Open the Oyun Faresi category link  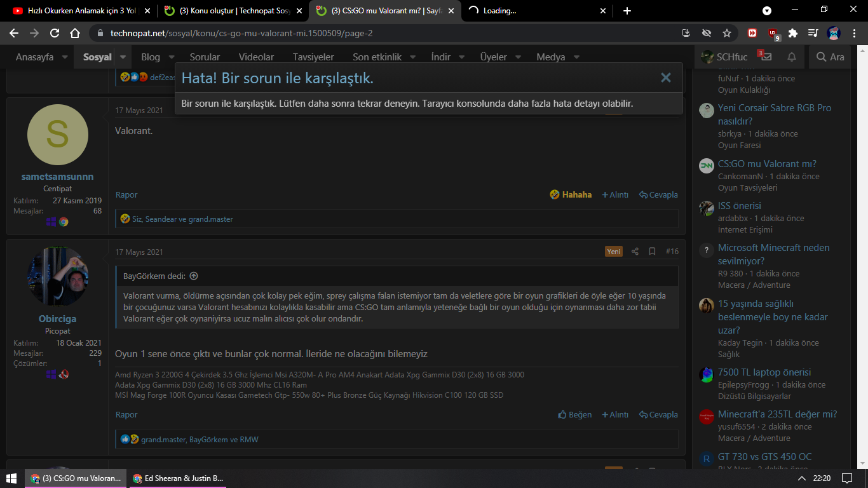tap(740, 146)
